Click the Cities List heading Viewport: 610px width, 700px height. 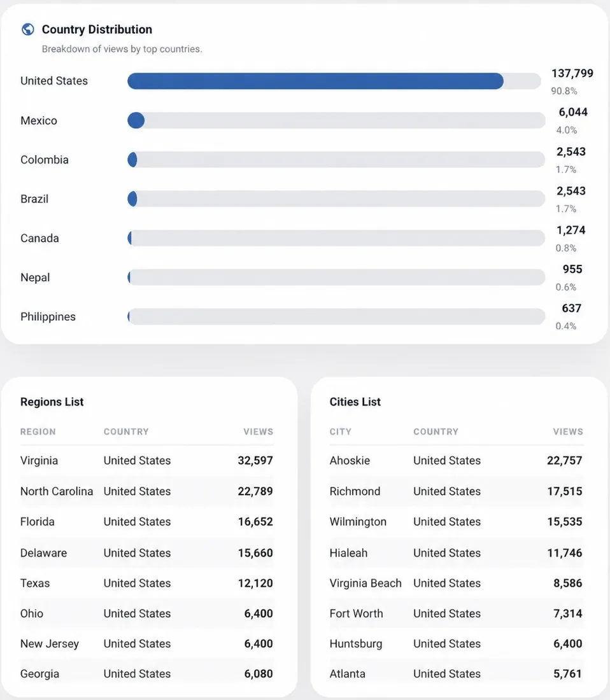tap(355, 402)
